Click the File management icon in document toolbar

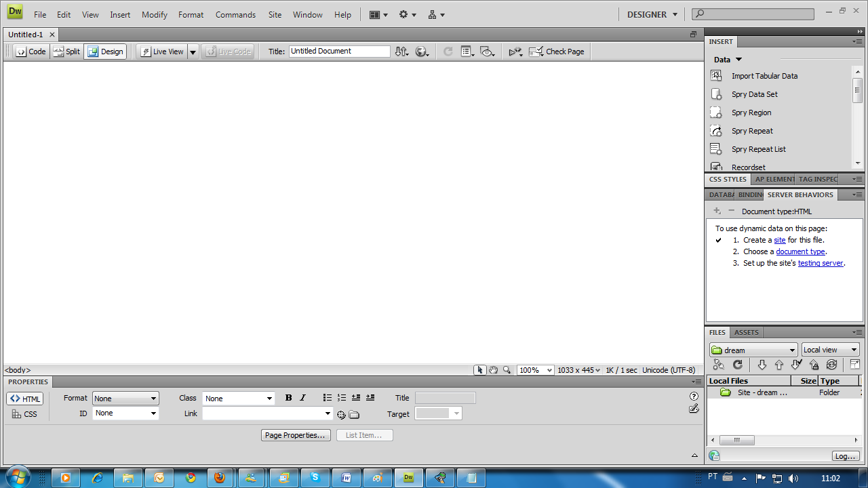click(x=401, y=52)
